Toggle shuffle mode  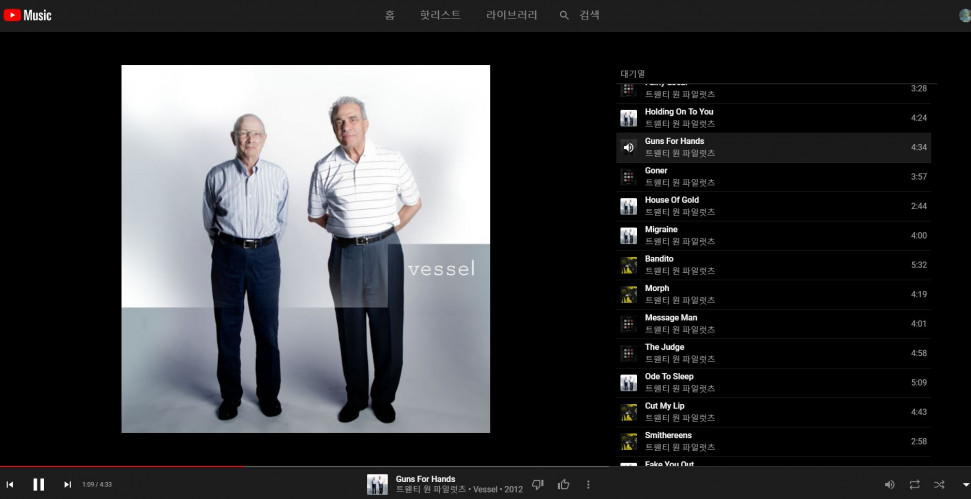click(939, 484)
